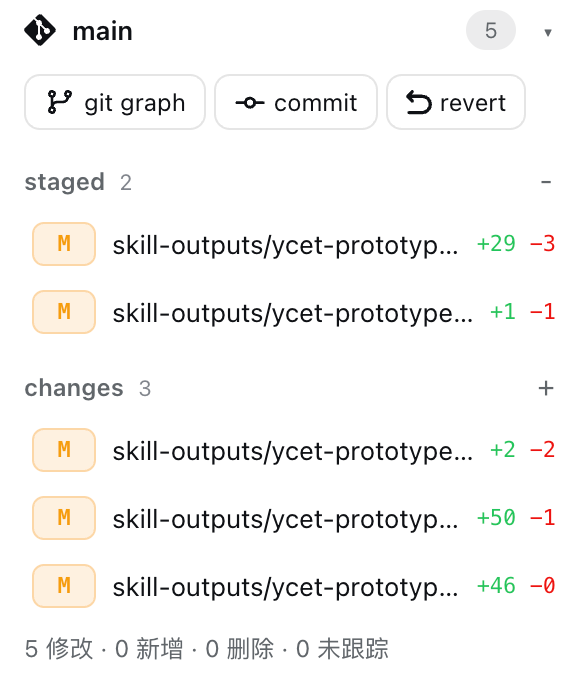Open the branch dropdown arrow
This screenshot has width=572, height=684.
pos(548,32)
